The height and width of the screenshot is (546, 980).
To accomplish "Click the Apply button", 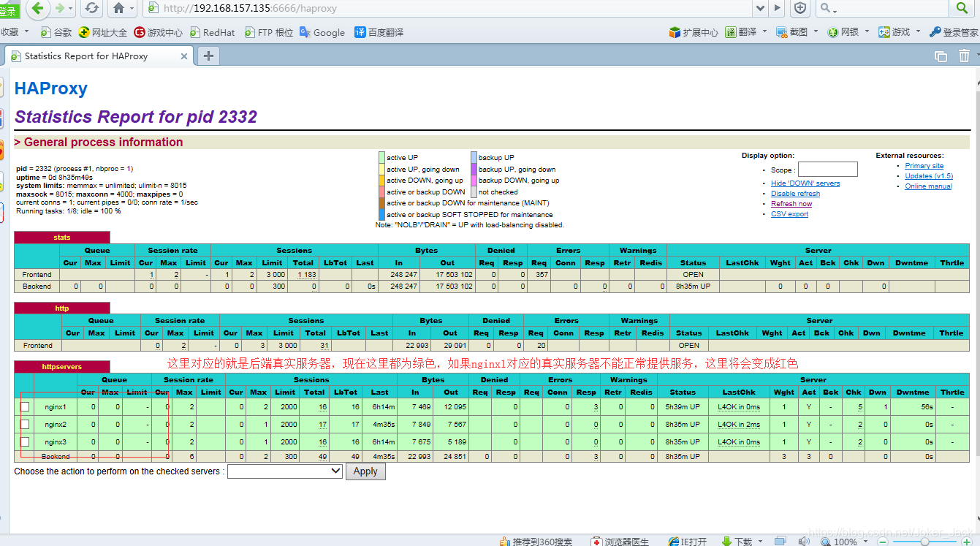I will [x=365, y=471].
